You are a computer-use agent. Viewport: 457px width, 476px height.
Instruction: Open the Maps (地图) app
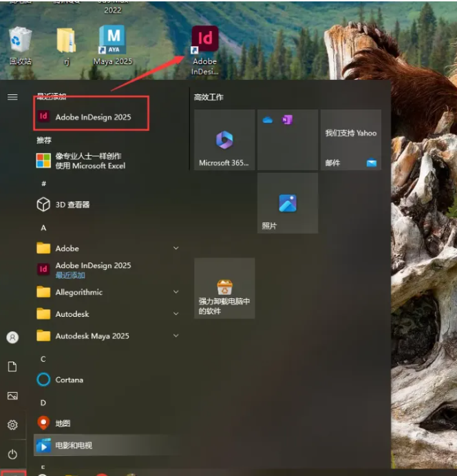pos(107,423)
